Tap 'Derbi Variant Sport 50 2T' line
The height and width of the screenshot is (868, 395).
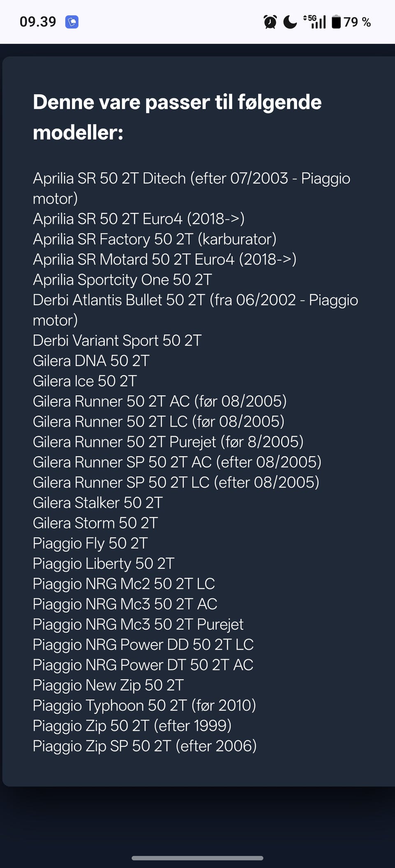click(x=117, y=341)
